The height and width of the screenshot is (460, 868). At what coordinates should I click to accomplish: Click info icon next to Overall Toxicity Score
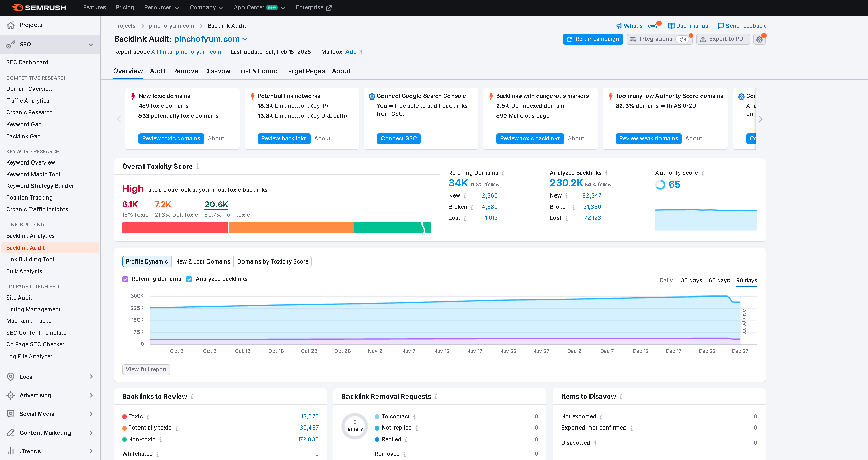(197, 167)
